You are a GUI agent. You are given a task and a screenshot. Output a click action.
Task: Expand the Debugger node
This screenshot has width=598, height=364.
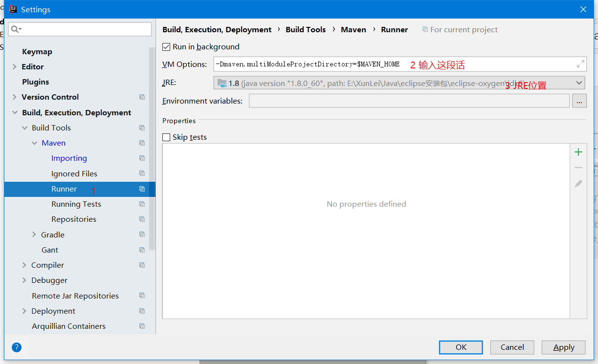click(x=24, y=280)
